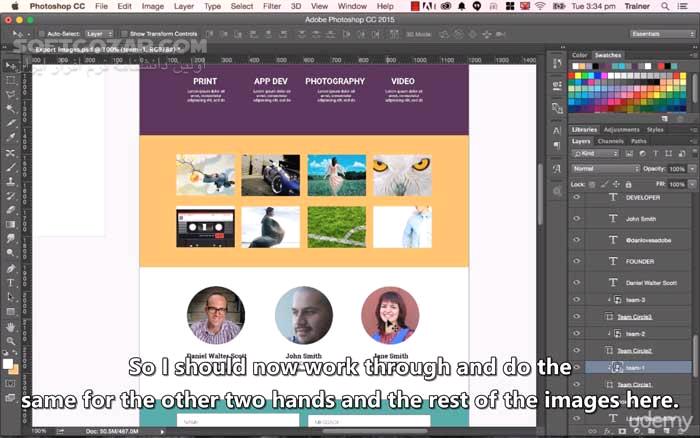The height and width of the screenshot is (438, 700).
Task: Open the Swatches panel flyout menu
Action: pos(694,55)
